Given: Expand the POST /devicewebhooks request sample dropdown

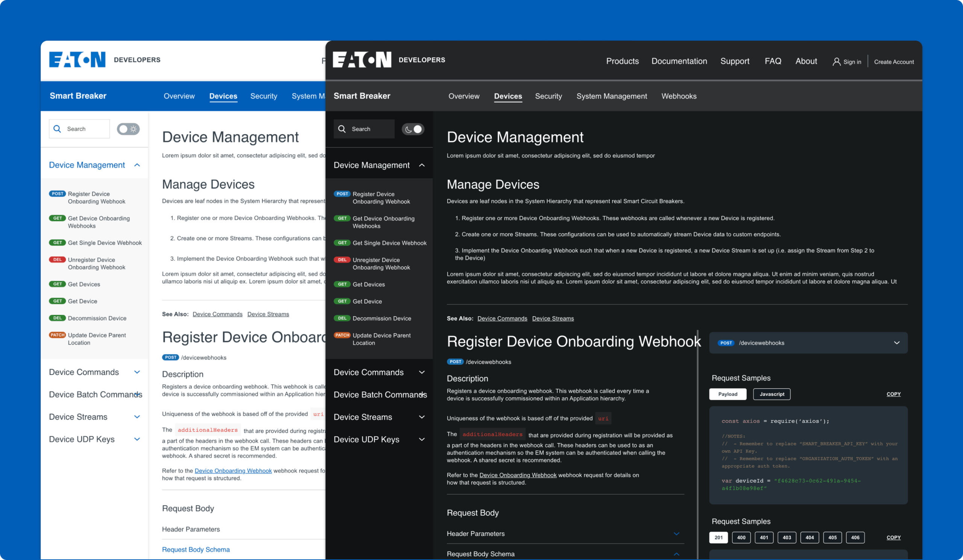Looking at the screenshot, I should 897,343.
